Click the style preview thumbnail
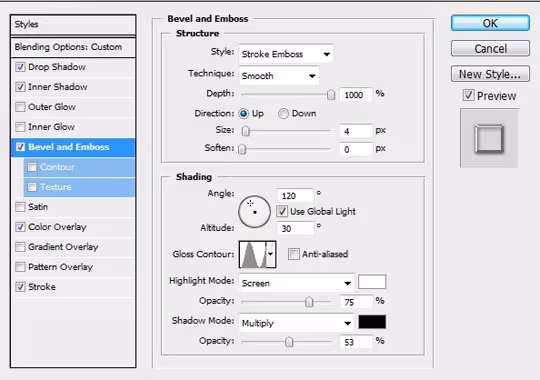 pos(489,138)
